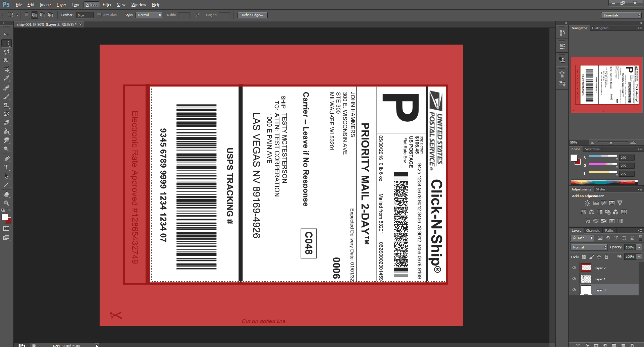Open the Filter menu
644x347 pixels.
[107, 5]
